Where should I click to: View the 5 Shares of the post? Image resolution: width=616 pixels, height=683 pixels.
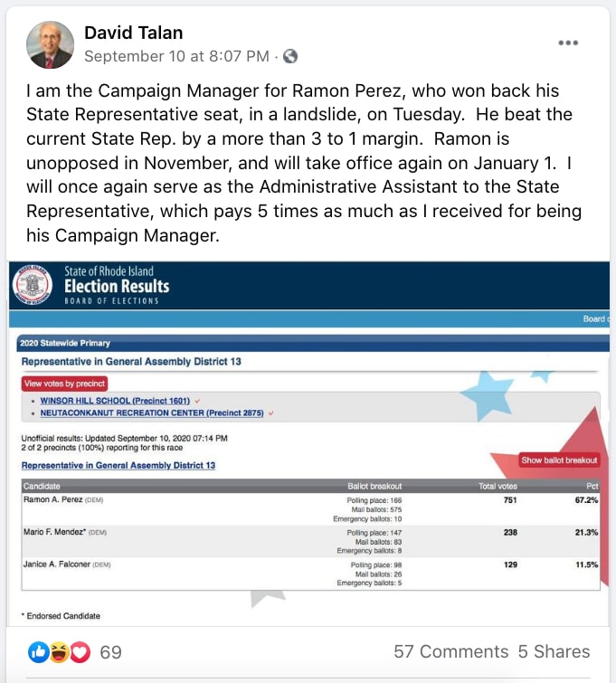pos(554,651)
